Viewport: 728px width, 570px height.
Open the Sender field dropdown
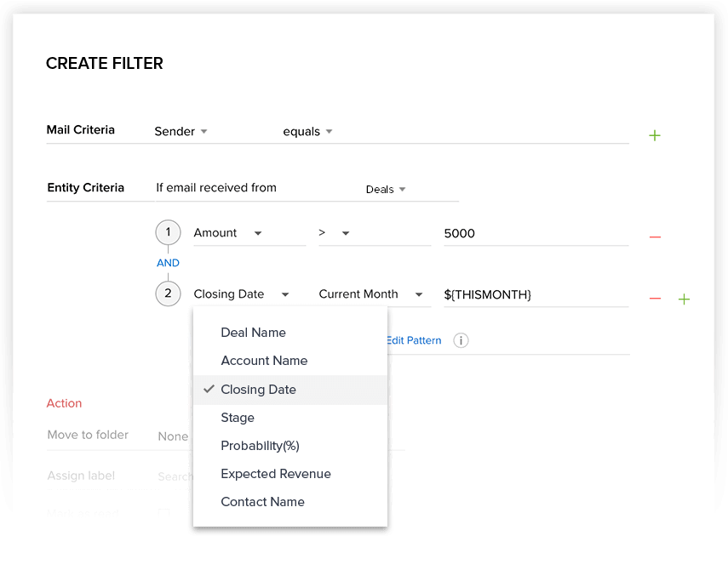[x=181, y=132]
